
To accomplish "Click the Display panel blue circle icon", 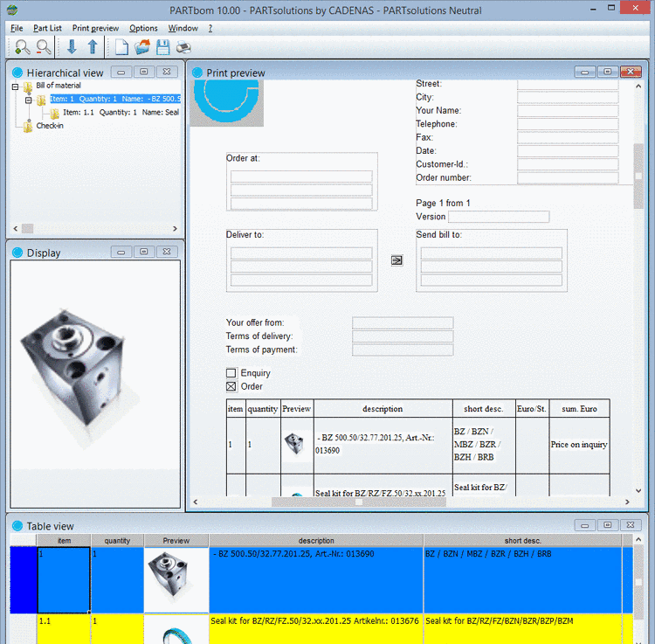I will pos(17,253).
